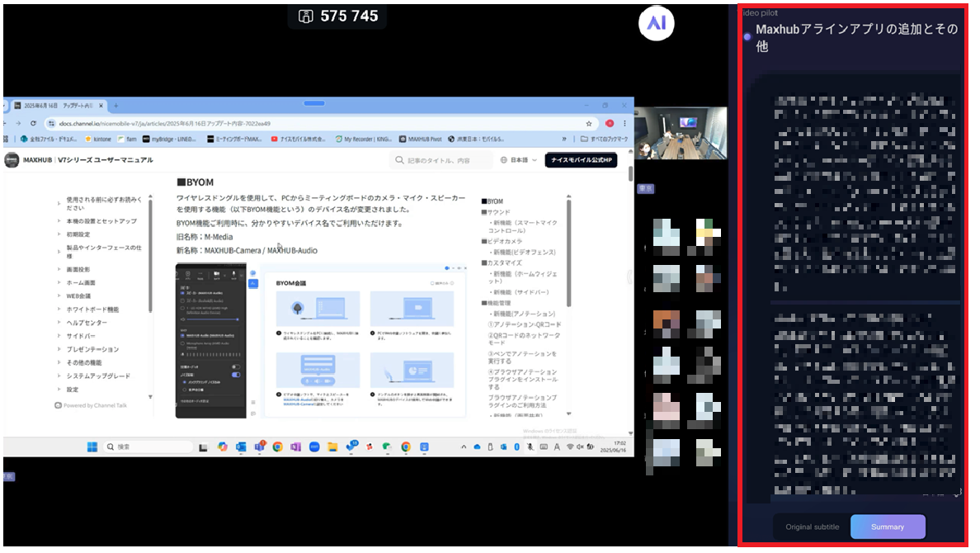Click the OneDrive cloud tray icon
This screenshot has width=980, height=553.
(x=477, y=447)
